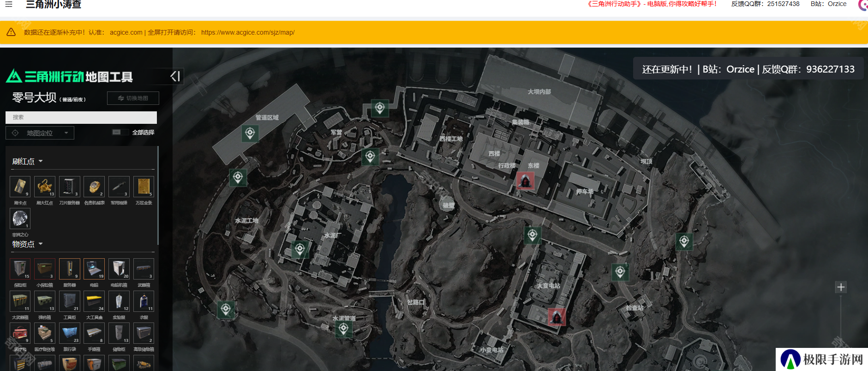The height and width of the screenshot is (371, 868).
Task: Click the boss marker at 大变电站
Action: (557, 317)
